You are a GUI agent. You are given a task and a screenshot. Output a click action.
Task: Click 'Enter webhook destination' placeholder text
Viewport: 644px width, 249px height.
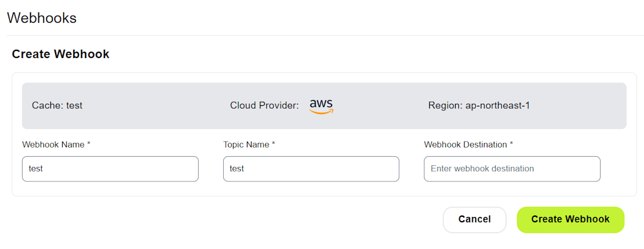point(482,169)
